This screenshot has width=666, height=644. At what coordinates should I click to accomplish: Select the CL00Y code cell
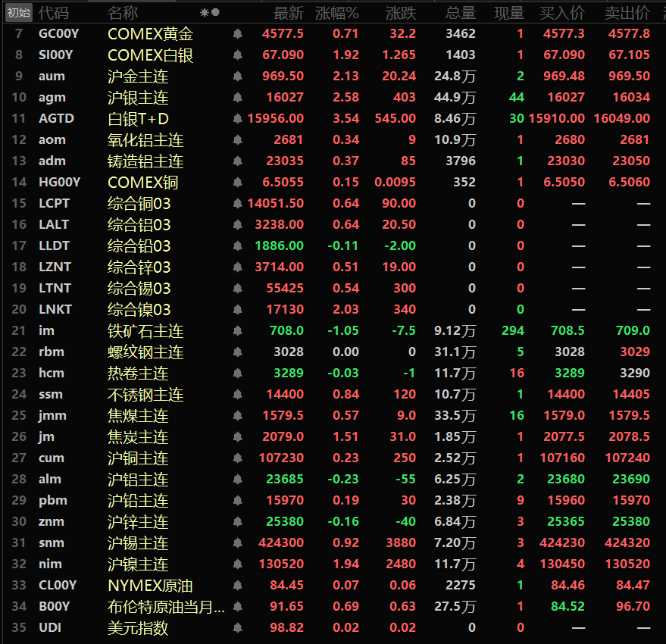pos(58,586)
